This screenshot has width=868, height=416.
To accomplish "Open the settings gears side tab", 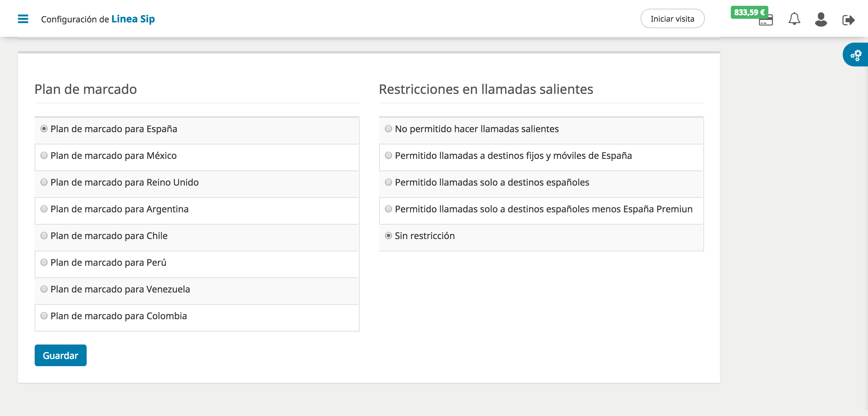I will pos(856,55).
